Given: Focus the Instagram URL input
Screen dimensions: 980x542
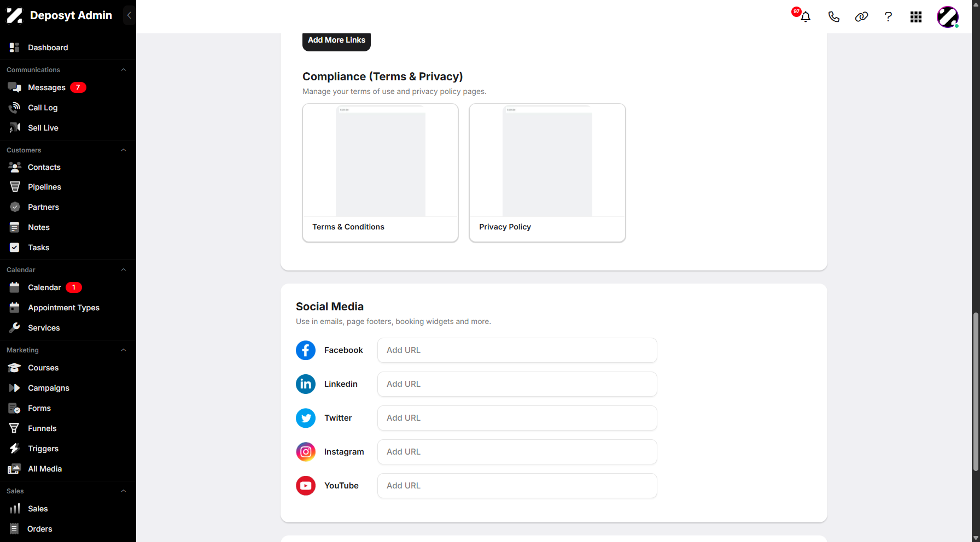Looking at the screenshot, I should pyautogui.click(x=517, y=452).
